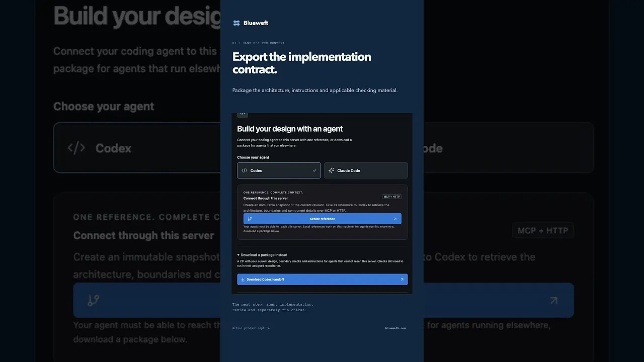Screen dimensions: 644x362
Task: Click the 'Actual product capture' footer text
Action: click(x=251, y=328)
